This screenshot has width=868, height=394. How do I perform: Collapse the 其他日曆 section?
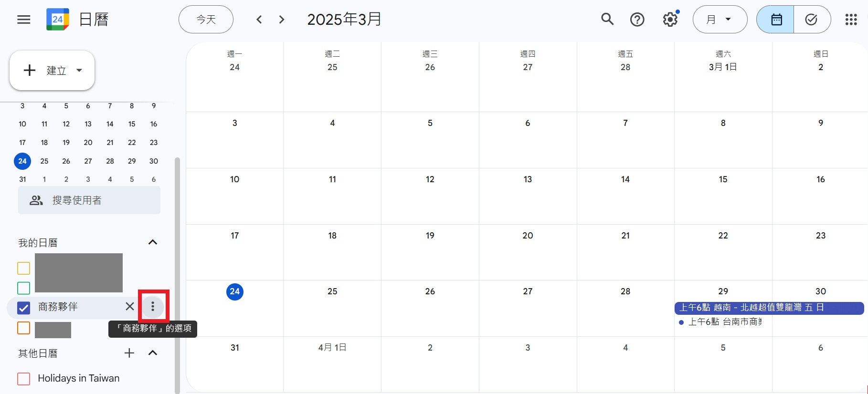pyautogui.click(x=153, y=353)
